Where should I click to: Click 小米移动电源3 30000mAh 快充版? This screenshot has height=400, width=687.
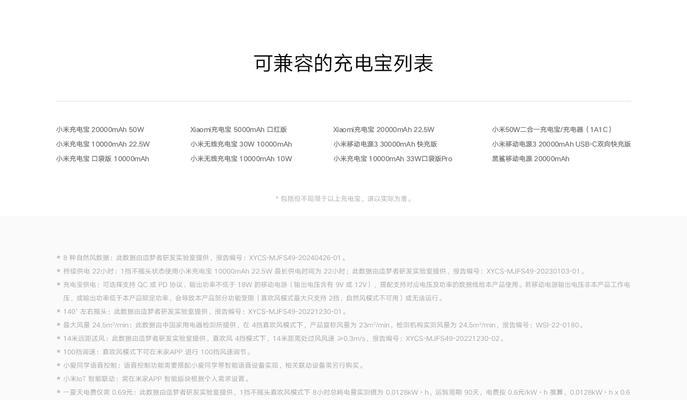tap(385, 144)
